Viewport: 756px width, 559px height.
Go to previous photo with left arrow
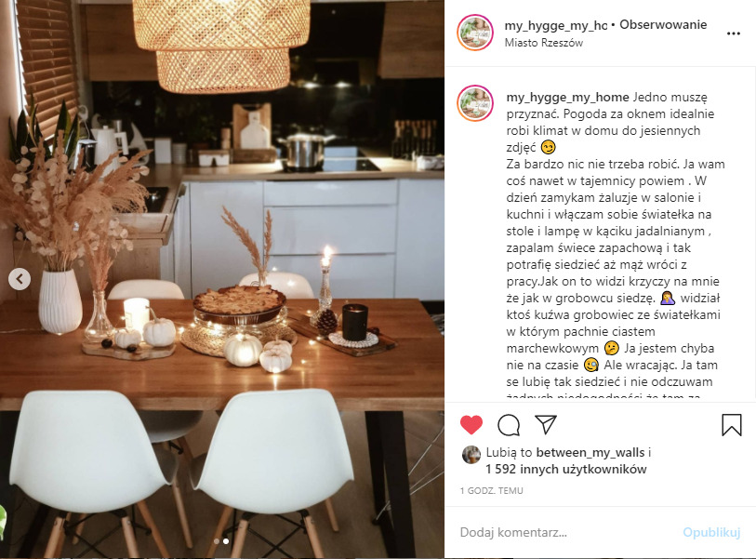20,279
